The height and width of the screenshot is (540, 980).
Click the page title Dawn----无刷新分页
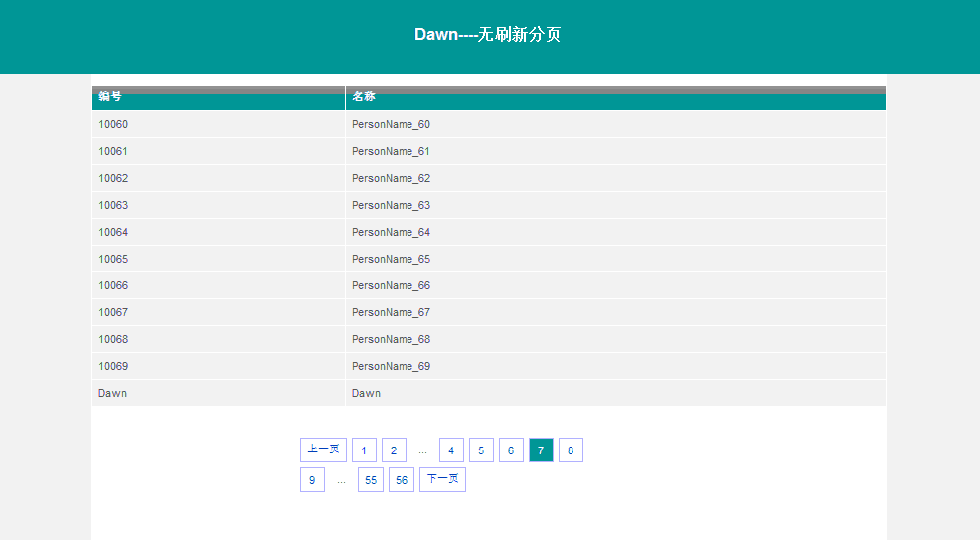487,34
